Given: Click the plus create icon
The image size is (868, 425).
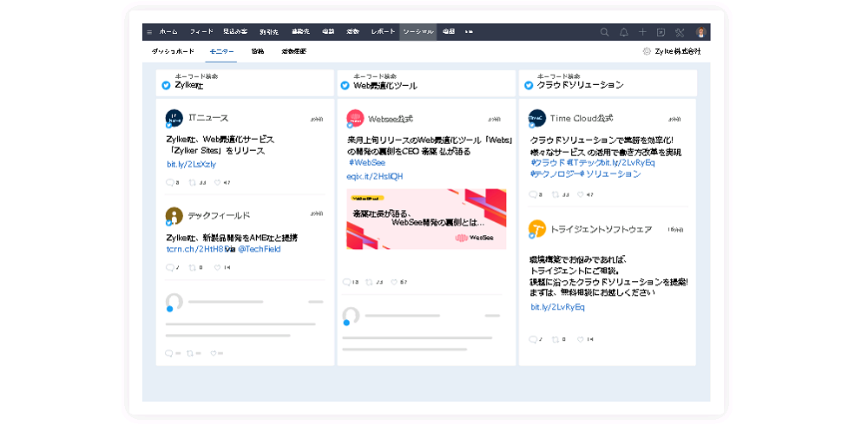Looking at the screenshot, I should click(642, 32).
